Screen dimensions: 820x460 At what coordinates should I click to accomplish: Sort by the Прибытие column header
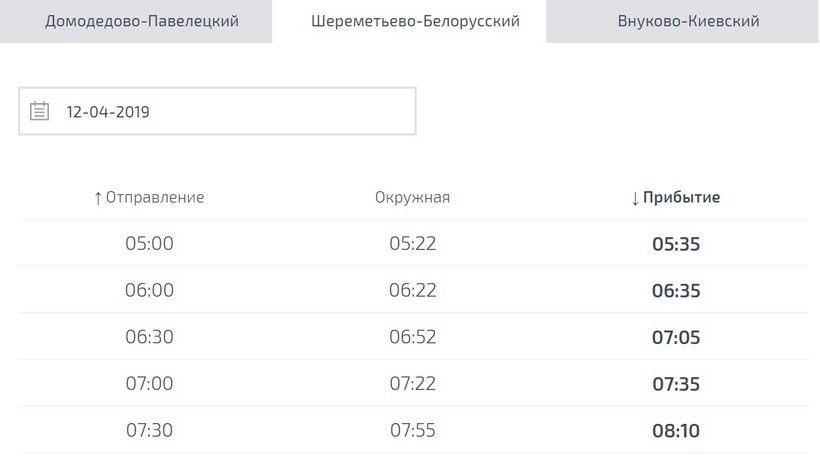coord(676,198)
